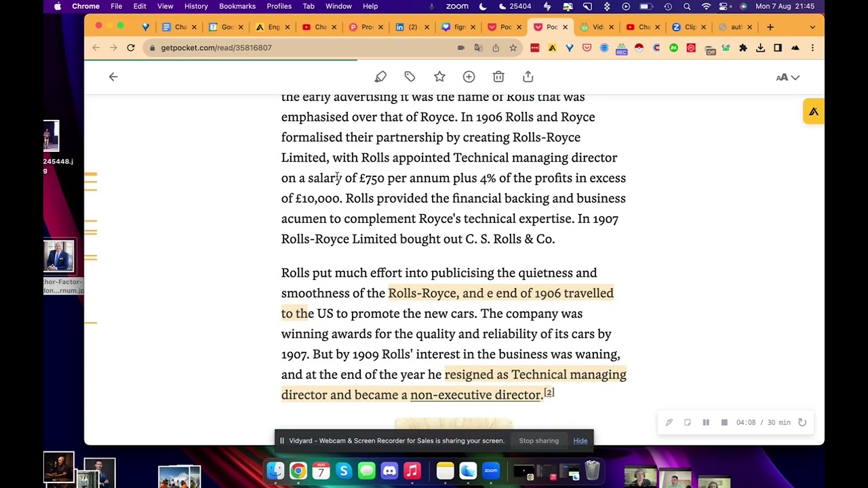Image resolution: width=868 pixels, height=488 pixels.
Task: Open the text display settings dropdown
Action: click(788, 77)
